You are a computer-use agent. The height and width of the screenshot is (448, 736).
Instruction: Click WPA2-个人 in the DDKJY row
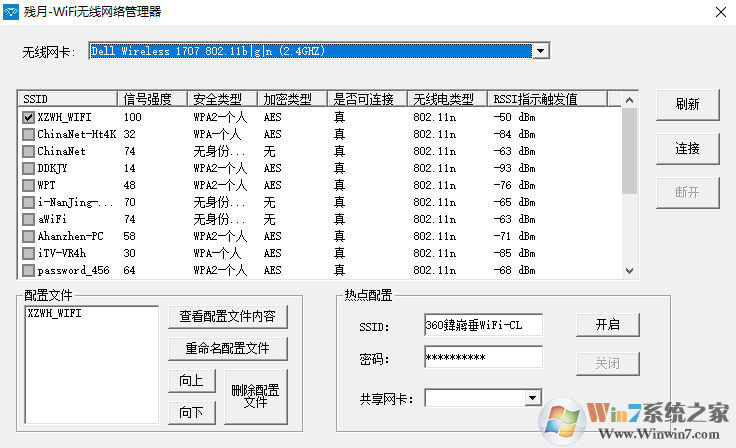[220, 168]
